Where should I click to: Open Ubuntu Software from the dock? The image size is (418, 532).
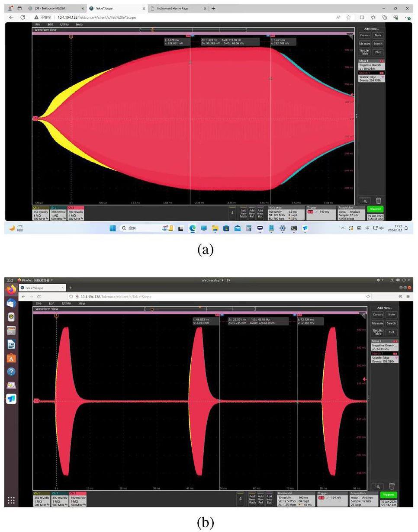point(11,358)
